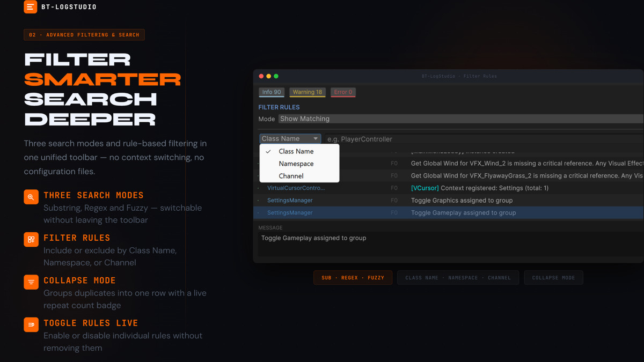Click the Three Search Modes magnifier icon
This screenshot has width=644, height=362.
click(31, 197)
